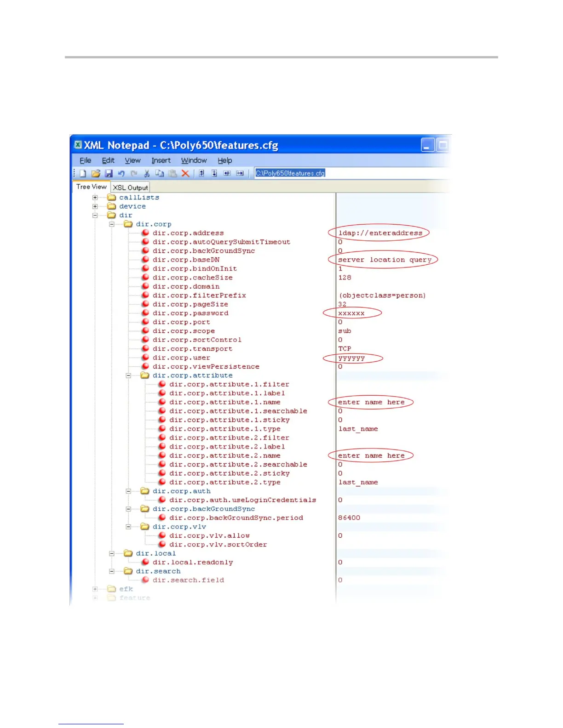
Task: Click the 'server location query' value
Action: [x=385, y=260]
